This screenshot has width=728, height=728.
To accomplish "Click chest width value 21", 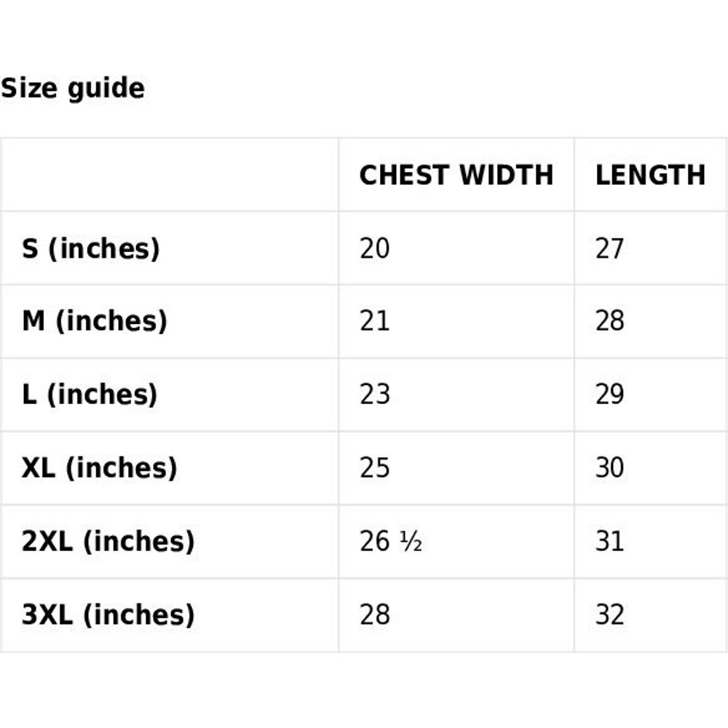I will (375, 321).
